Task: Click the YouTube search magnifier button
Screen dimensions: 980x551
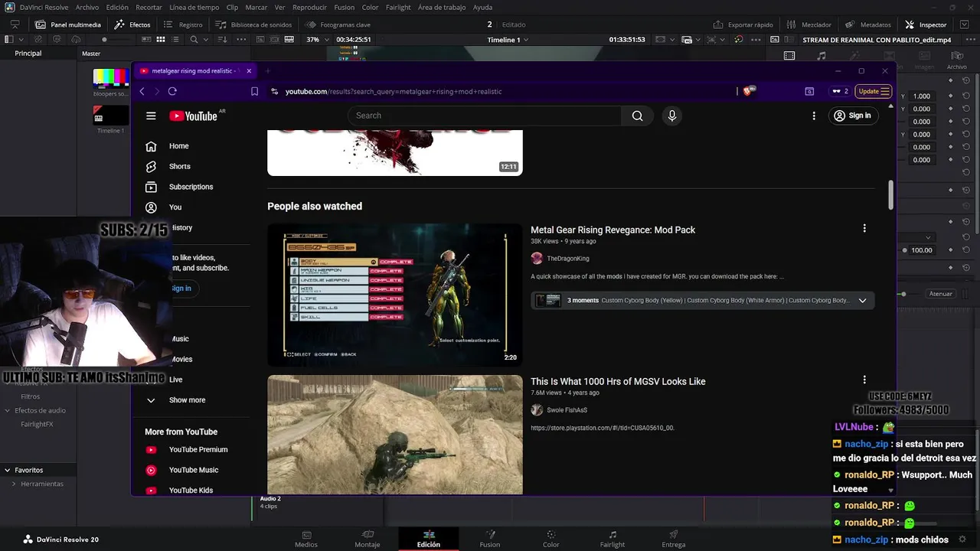Action: [637, 116]
